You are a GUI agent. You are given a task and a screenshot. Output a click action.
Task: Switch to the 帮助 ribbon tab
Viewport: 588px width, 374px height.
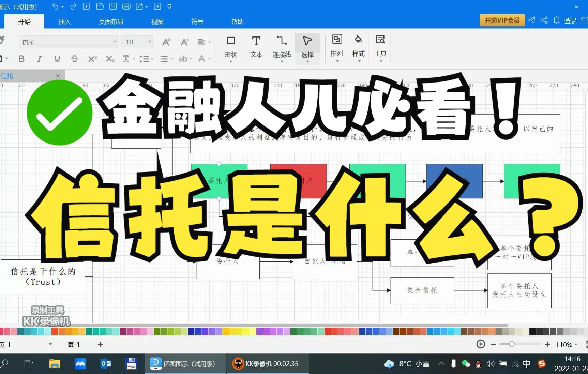(238, 21)
